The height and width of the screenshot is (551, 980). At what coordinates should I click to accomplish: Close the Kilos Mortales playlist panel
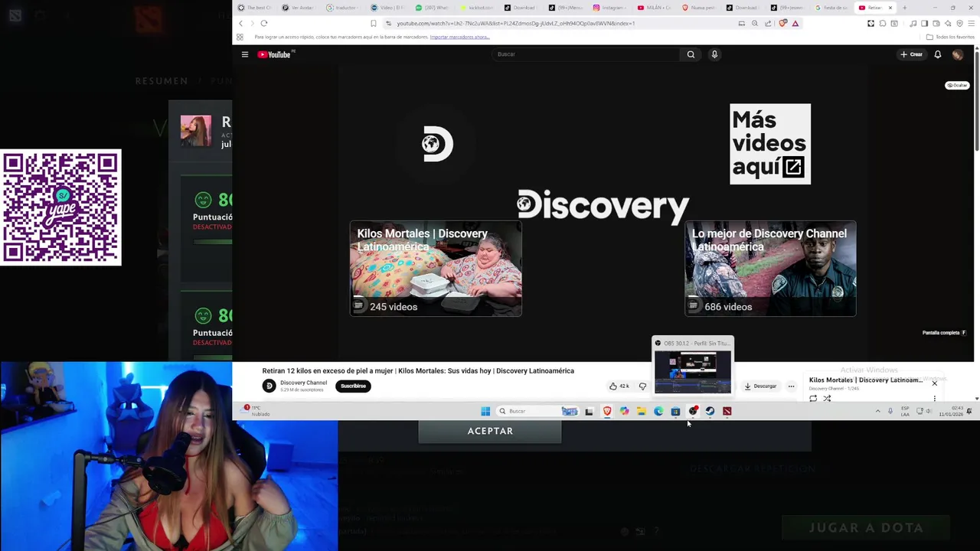tap(934, 382)
